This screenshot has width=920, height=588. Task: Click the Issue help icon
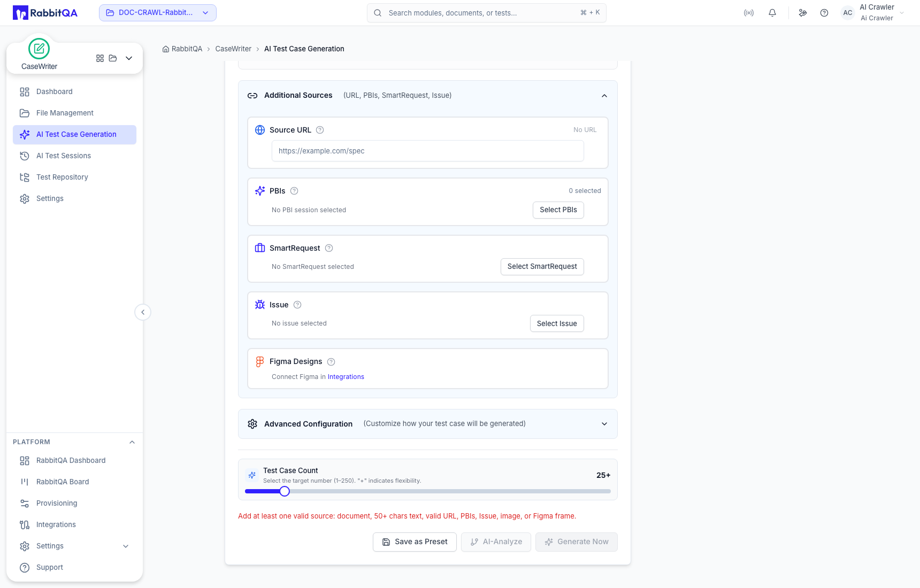pyautogui.click(x=297, y=305)
